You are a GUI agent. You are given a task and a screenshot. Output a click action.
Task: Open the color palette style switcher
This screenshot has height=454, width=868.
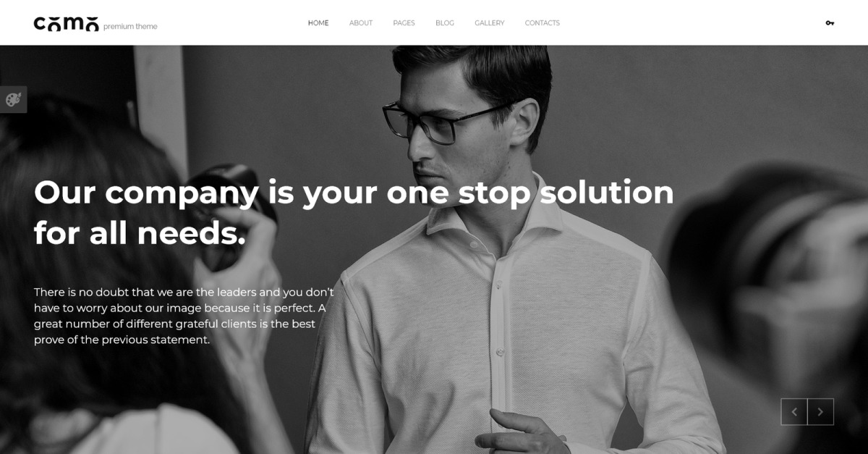coord(13,100)
